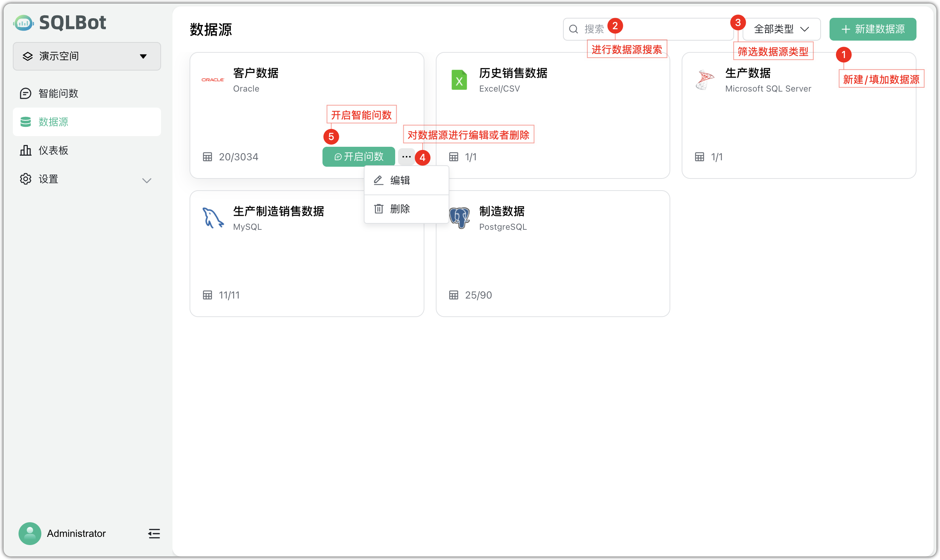Click the PostgreSQL elephant icon on 制造数据
Image resolution: width=940 pixels, height=560 pixels.
click(x=459, y=218)
